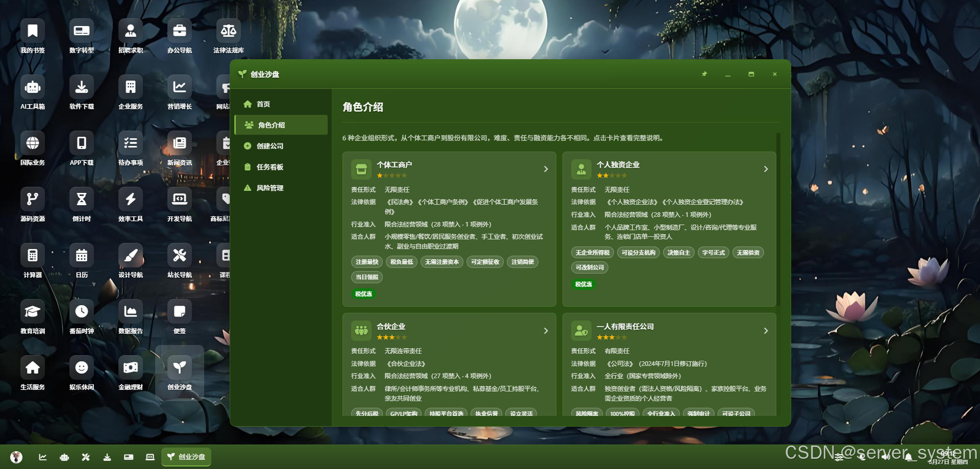Viewport: 980px width, 469px height.
Task: Open the 站长导航 tools icon on desktop
Action: (x=180, y=260)
